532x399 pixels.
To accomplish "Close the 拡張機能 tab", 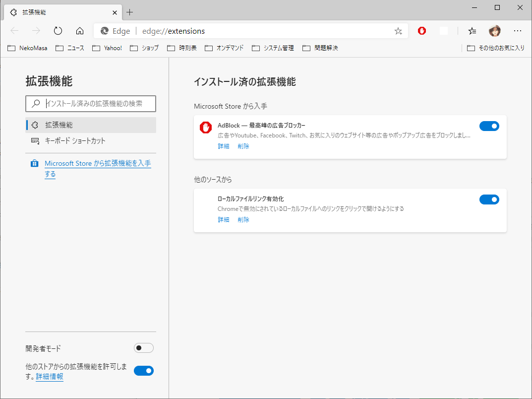I will point(115,12).
